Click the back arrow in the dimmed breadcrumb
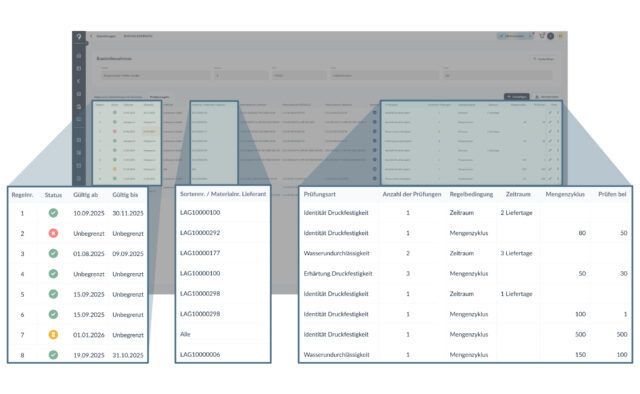This screenshot has width=640, height=394. 91,36
